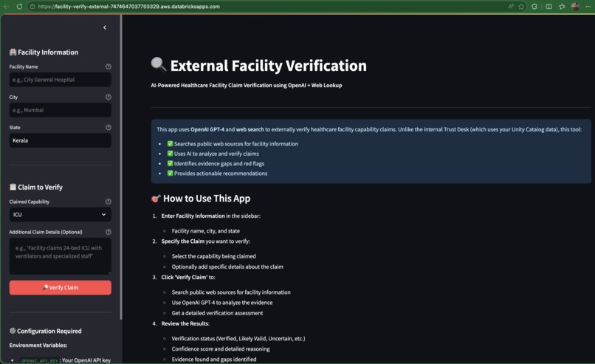The height and width of the screenshot is (364, 595).
Task: Collapse the sidebar with the left chevron
Action: [x=105, y=27]
